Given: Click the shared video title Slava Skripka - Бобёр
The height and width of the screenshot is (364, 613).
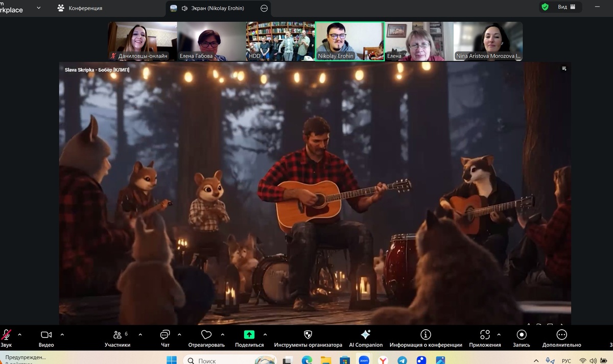Looking at the screenshot, I should 97,70.
